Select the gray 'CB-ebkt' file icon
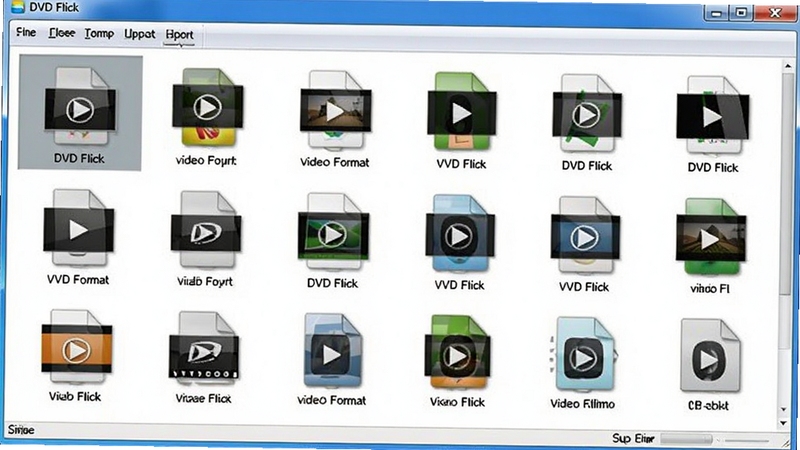 (710, 356)
